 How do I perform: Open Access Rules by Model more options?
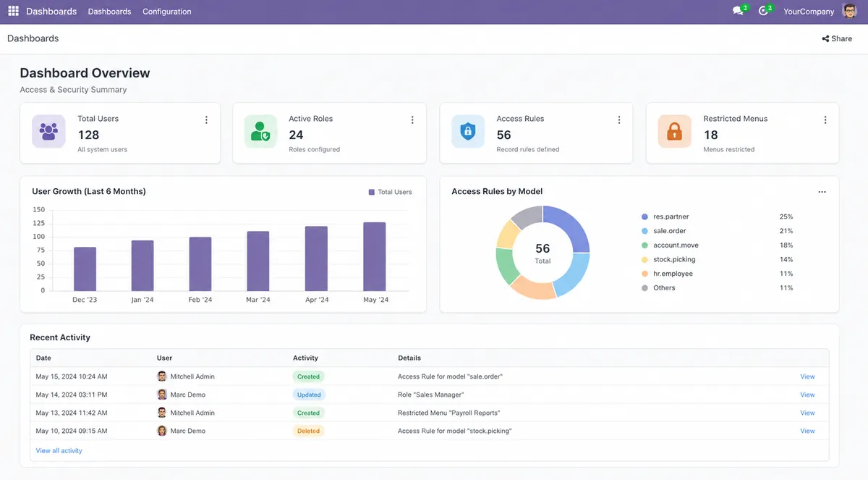(822, 192)
